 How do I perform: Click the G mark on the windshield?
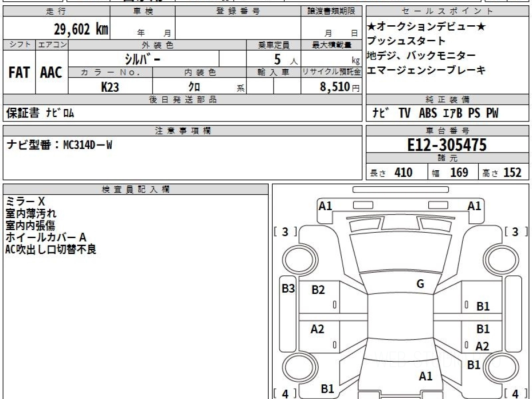tap(420, 284)
